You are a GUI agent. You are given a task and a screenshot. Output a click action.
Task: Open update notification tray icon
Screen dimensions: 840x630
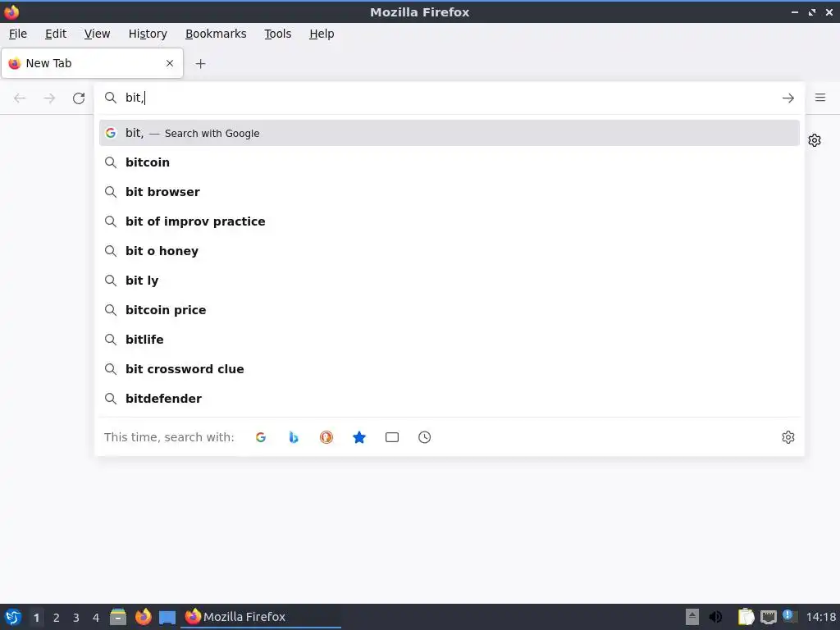(790, 616)
